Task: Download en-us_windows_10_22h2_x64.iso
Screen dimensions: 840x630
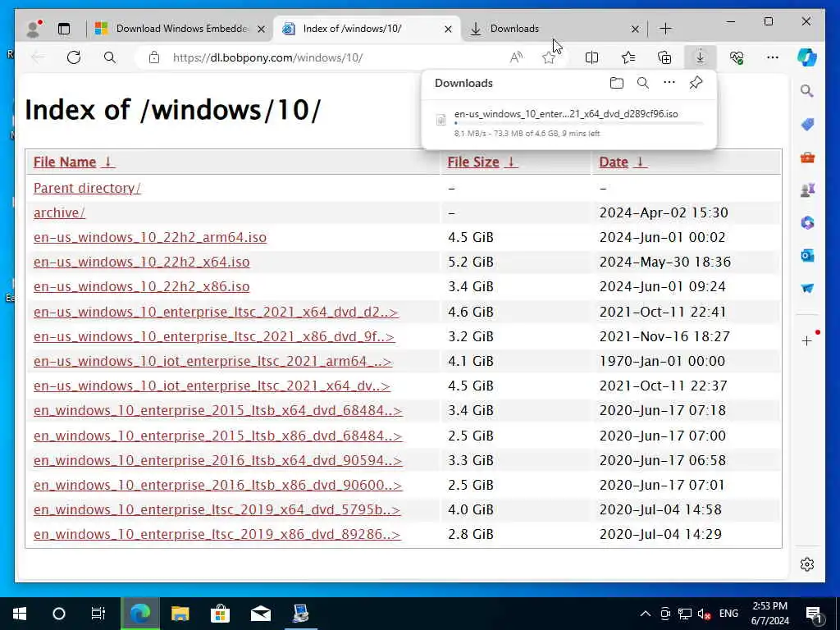Action: pyautogui.click(x=141, y=262)
